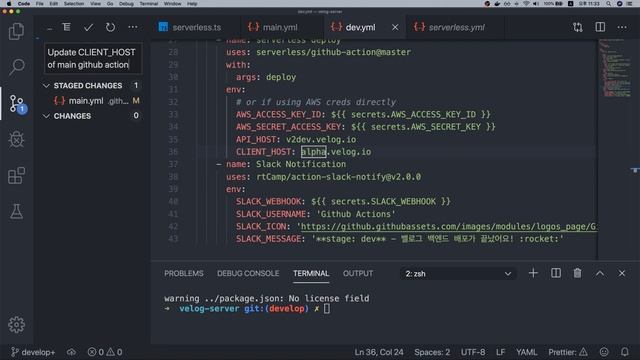
Task: Open the Terminal menu in menu bar
Action: [x=149, y=4]
